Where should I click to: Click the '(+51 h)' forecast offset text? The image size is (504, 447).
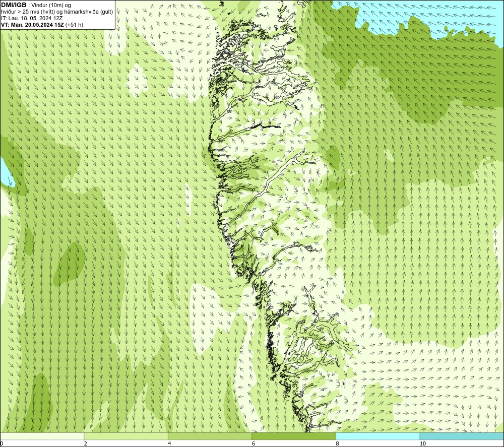pyautogui.click(x=74, y=25)
